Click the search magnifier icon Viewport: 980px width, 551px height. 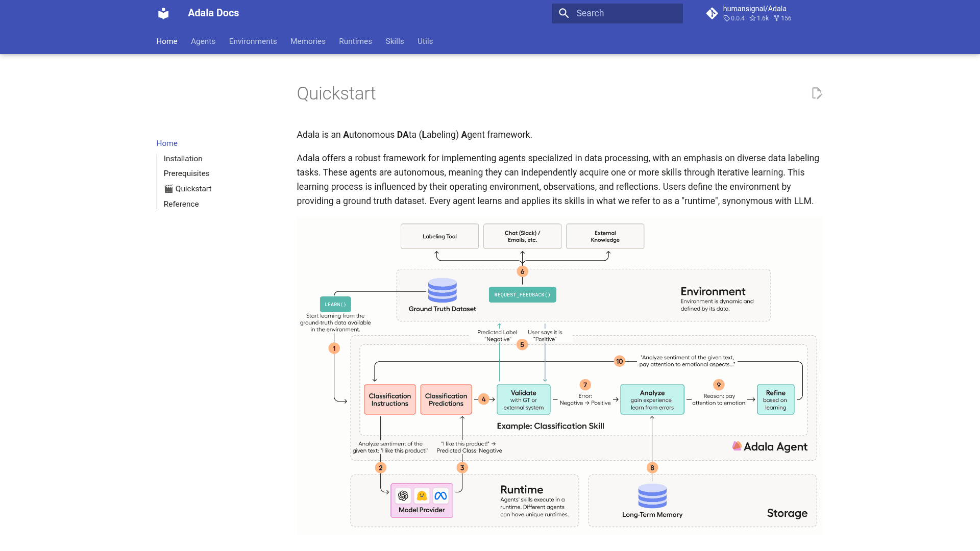(x=563, y=13)
